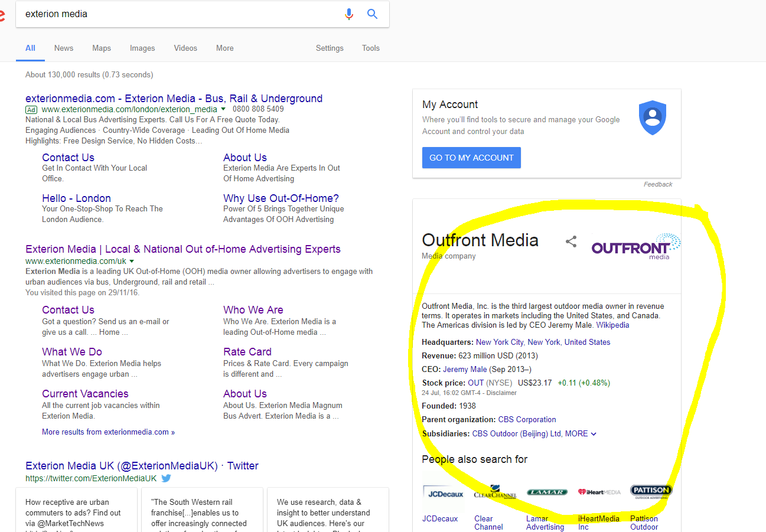The width and height of the screenshot is (766, 532).
Task: Click More results from exterionmedia.com
Action: coord(108,432)
